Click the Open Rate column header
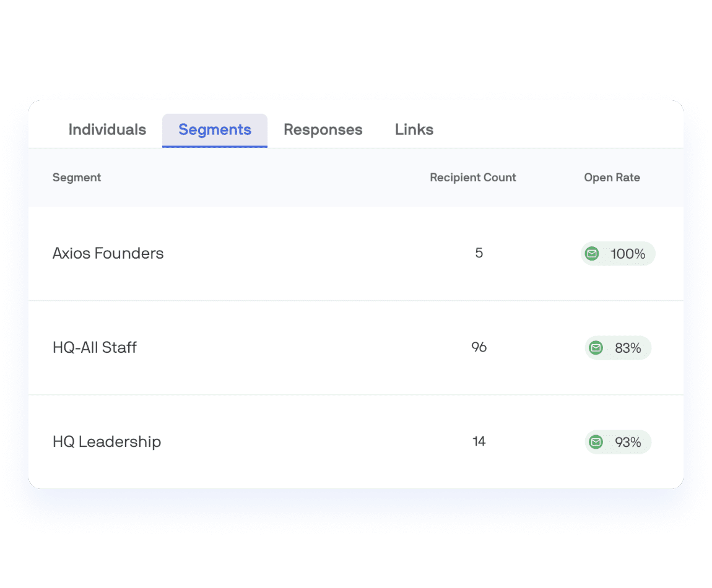Screen dimensions: 712x588 coord(612,178)
